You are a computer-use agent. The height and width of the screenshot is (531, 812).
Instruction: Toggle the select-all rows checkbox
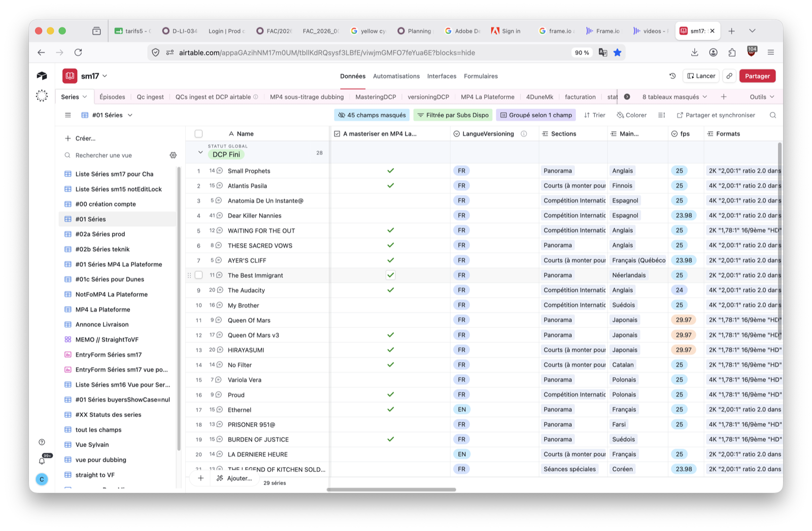pyautogui.click(x=198, y=134)
